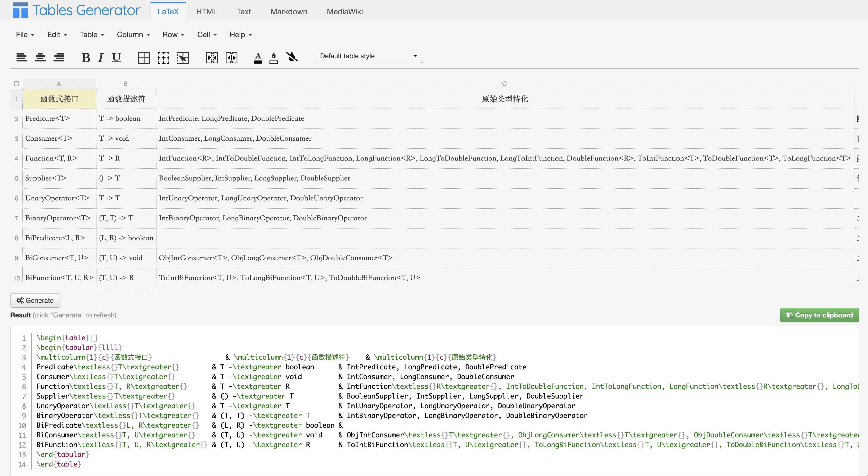Center-align the cell text
This screenshot has height=476, width=868.
(x=40, y=57)
